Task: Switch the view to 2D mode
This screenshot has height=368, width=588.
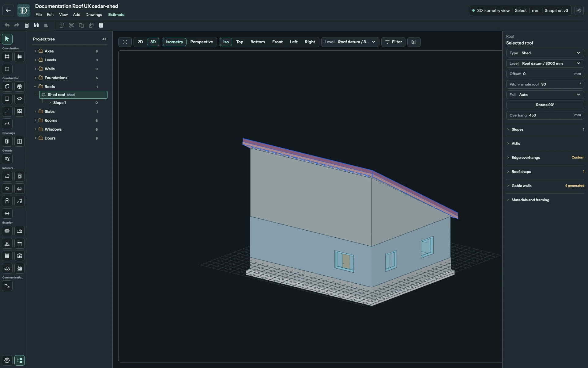Action: click(x=140, y=42)
